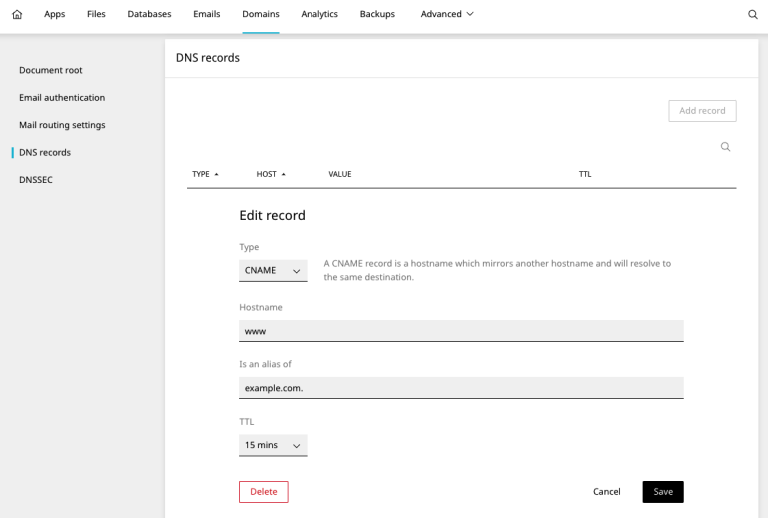
Task: Select the Emails tab
Action: point(207,14)
